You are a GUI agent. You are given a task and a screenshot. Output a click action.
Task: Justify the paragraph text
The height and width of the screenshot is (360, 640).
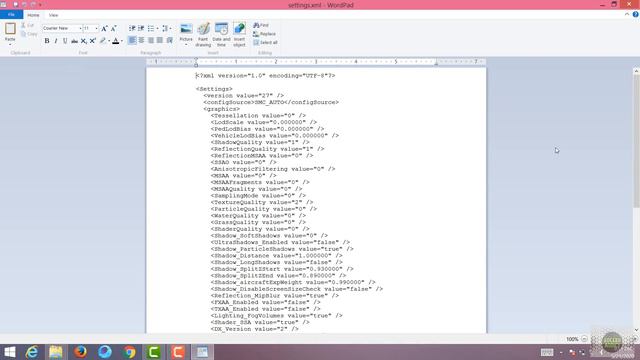pos(160,40)
